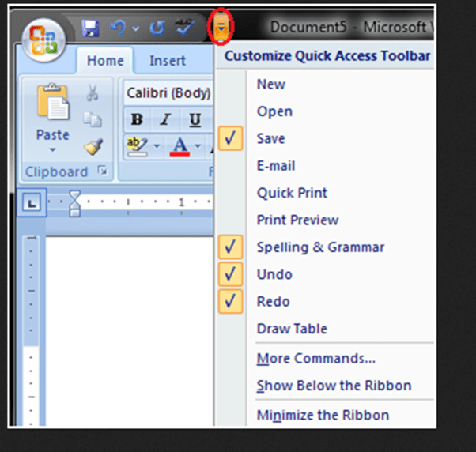The image size is (476, 452).
Task: Apply red font color
Action: (x=180, y=147)
